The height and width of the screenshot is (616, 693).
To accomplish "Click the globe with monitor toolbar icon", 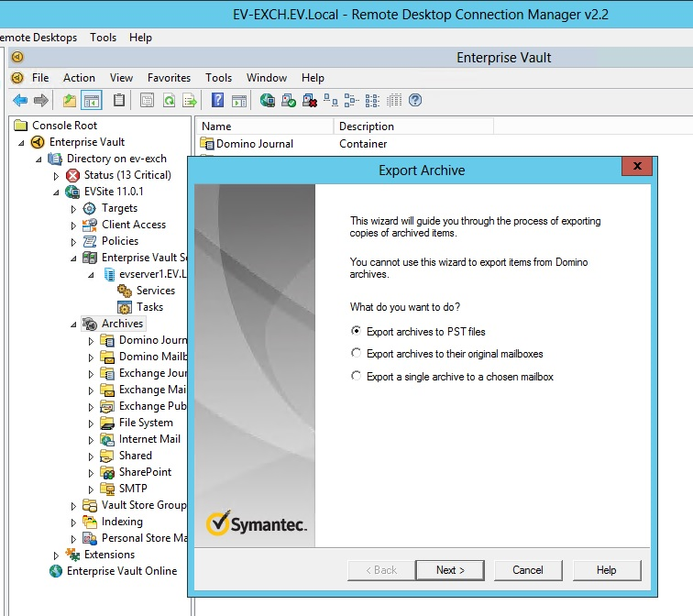I will click(268, 100).
